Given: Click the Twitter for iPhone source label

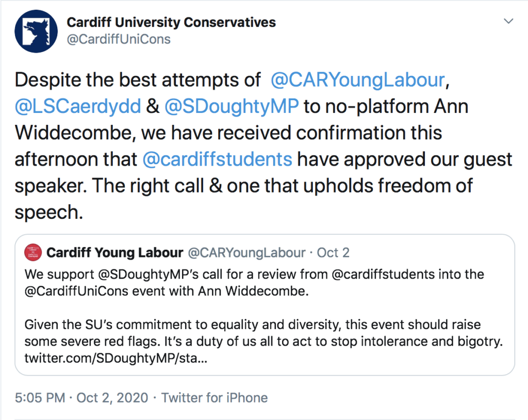Looking at the screenshot, I should tap(214, 398).
